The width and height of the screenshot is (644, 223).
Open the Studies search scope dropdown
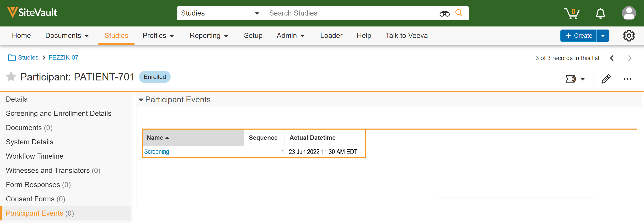pyautogui.click(x=220, y=13)
